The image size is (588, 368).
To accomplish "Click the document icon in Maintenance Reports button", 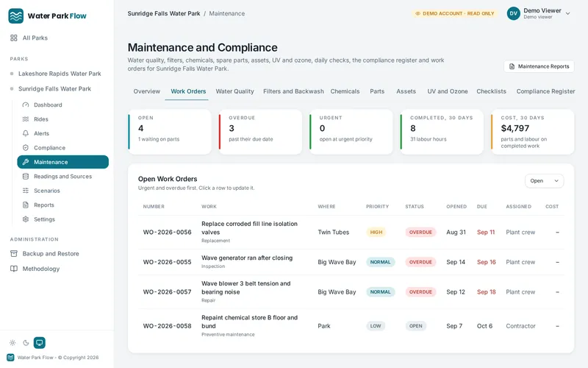I will click(x=512, y=66).
